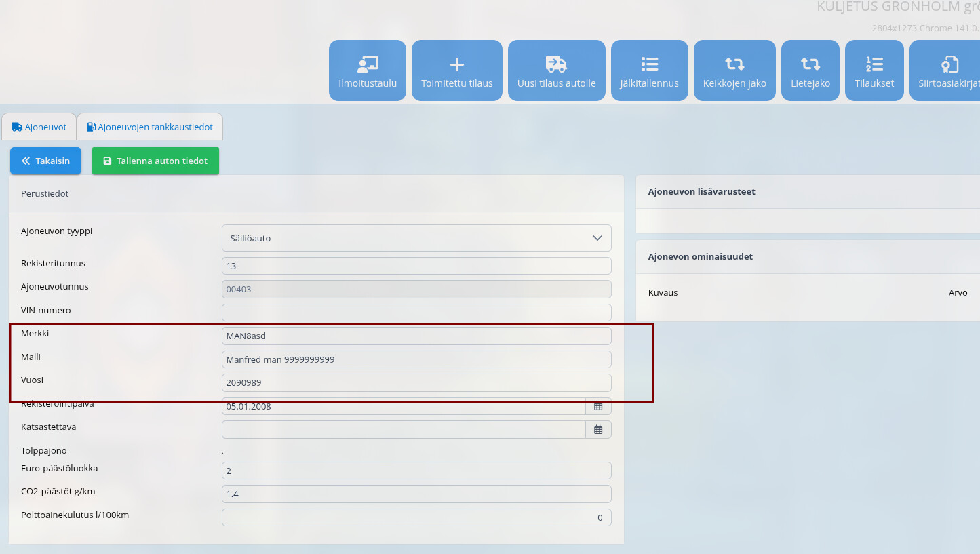Image resolution: width=980 pixels, height=554 pixels.
Task: Open Keikkojen jako in toolbar
Action: coord(734,71)
